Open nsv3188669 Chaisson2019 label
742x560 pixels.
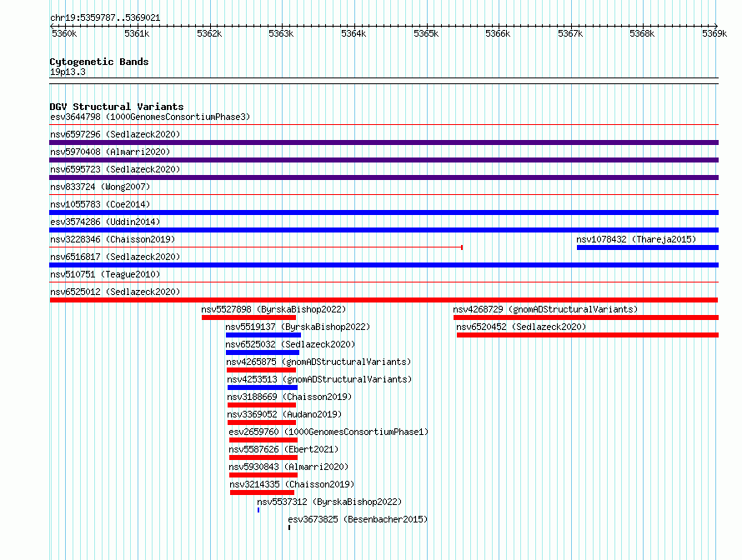(x=289, y=397)
